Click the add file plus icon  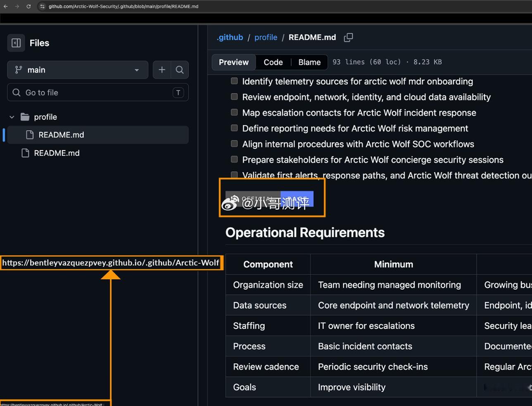[x=162, y=70]
